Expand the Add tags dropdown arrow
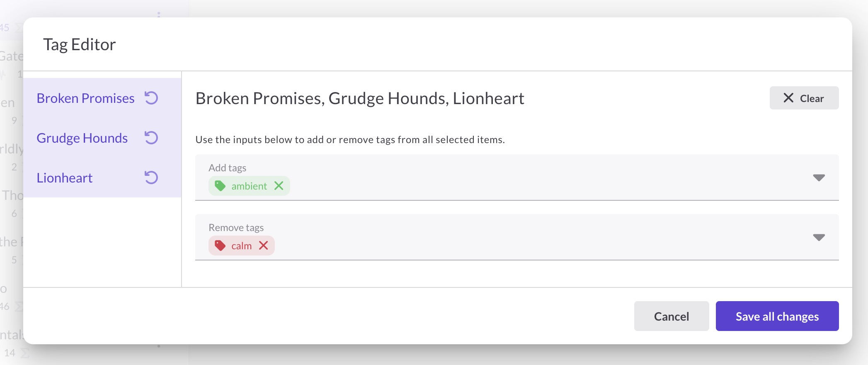868x365 pixels. (819, 178)
